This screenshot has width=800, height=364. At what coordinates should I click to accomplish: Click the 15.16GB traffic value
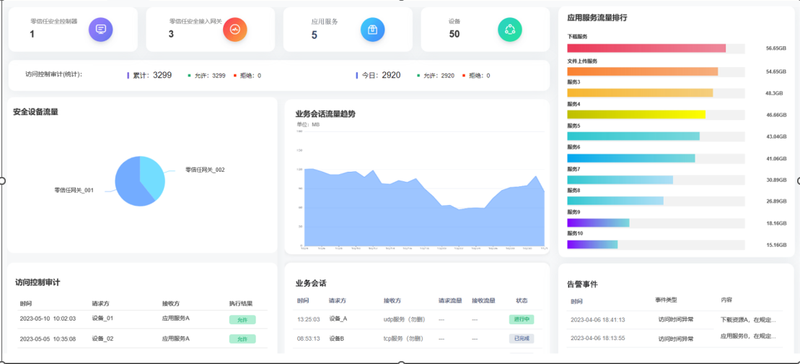[x=776, y=245]
